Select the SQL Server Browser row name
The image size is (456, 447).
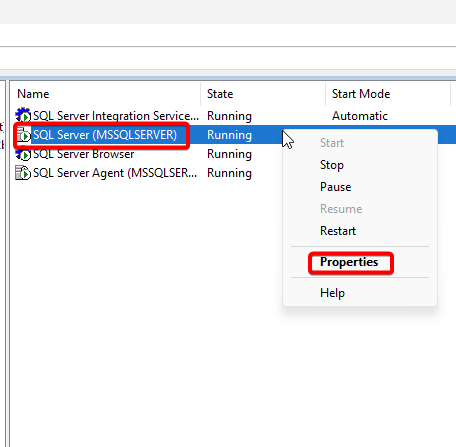pyautogui.click(x=83, y=154)
